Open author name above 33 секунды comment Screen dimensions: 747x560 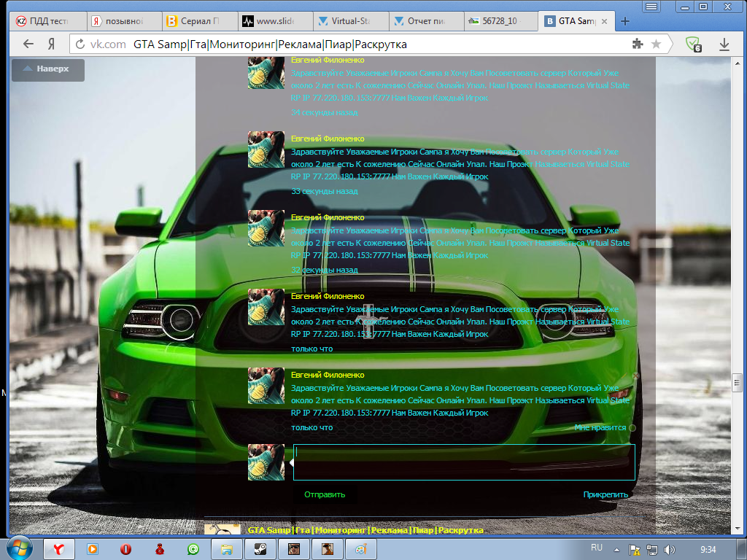click(x=328, y=139)
